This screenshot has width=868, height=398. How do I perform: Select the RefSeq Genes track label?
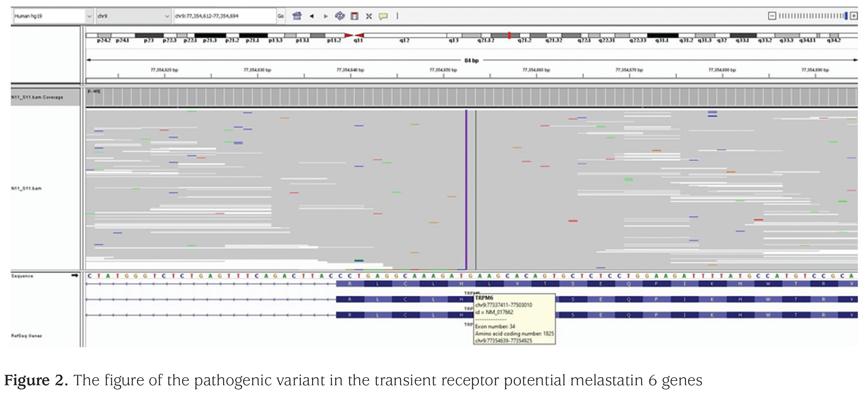pyautogui.click(x=26, y=336)
